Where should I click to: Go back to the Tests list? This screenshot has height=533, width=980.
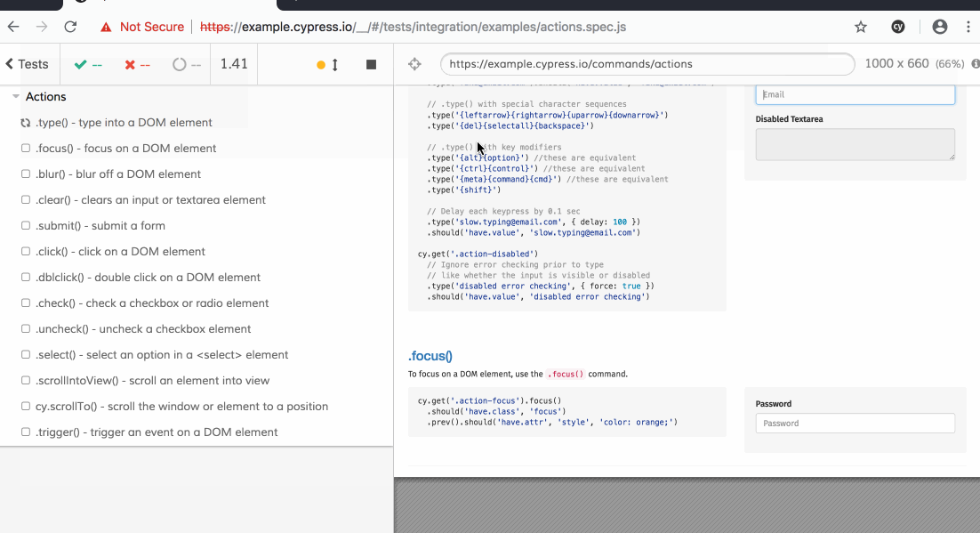point(27,64)
